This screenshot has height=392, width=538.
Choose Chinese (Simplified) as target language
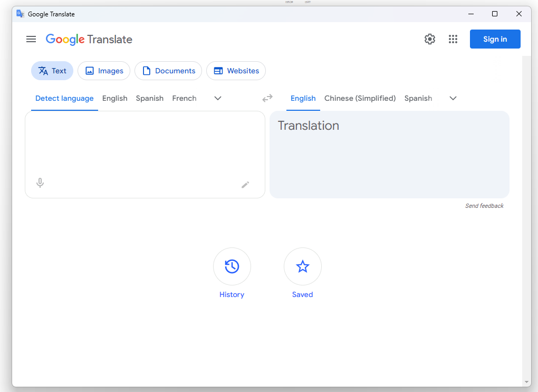(x=360, y=98)
